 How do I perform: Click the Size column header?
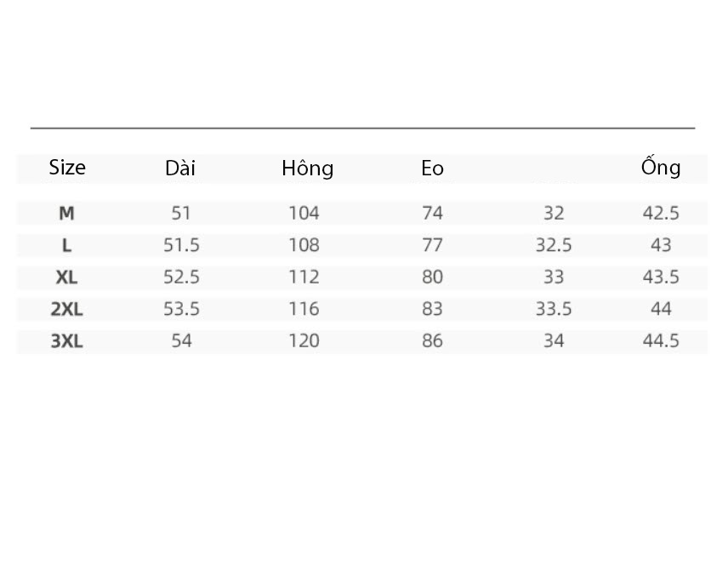pos(67,168)
